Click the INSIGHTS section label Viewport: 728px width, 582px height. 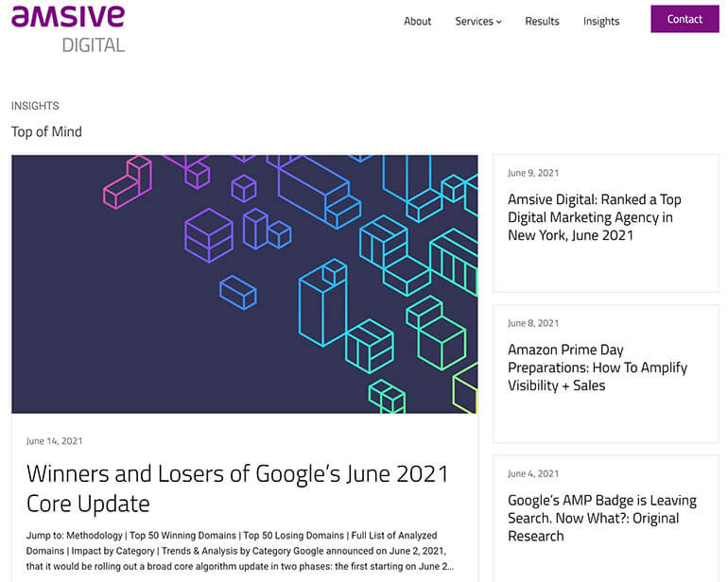click(35, 106)
